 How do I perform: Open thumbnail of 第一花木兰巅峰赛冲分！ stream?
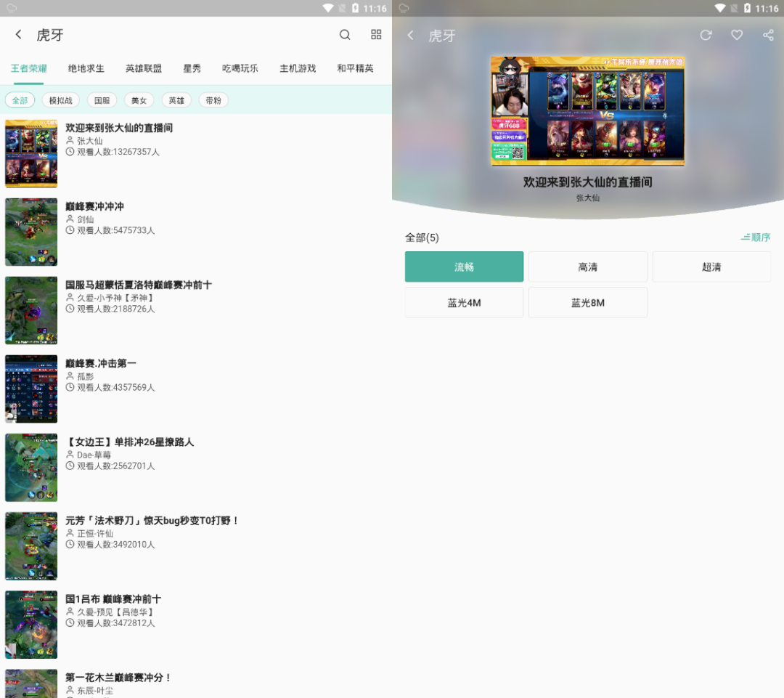(31, 683)
